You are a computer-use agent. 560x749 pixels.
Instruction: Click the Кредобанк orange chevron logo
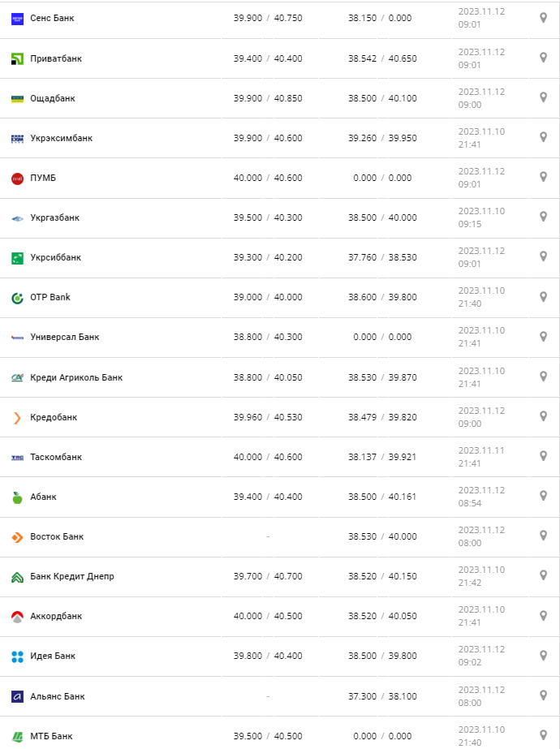(17, 418)
